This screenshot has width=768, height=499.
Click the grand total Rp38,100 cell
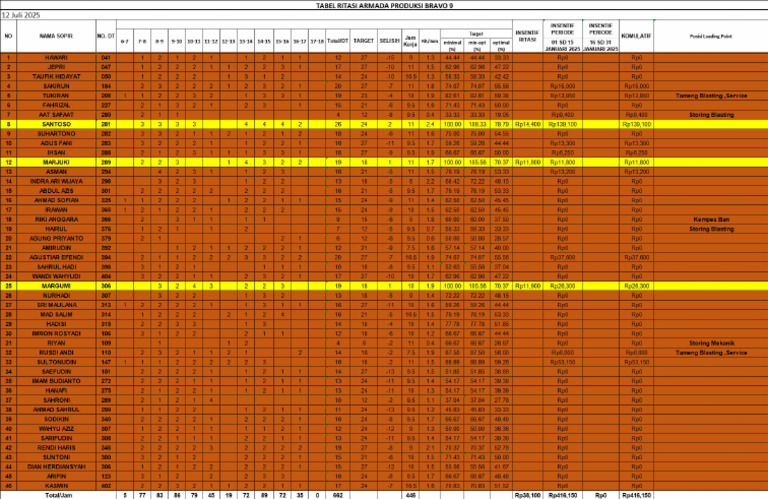coord(528,495)
